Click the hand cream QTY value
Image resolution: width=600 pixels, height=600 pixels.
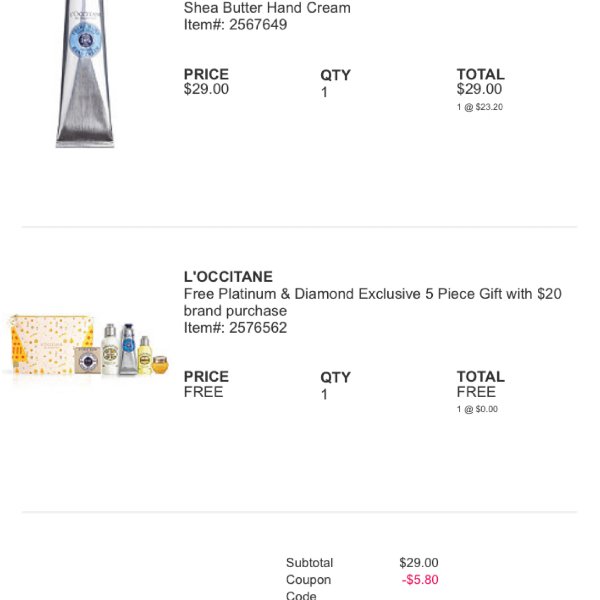[x=324, y=92]
